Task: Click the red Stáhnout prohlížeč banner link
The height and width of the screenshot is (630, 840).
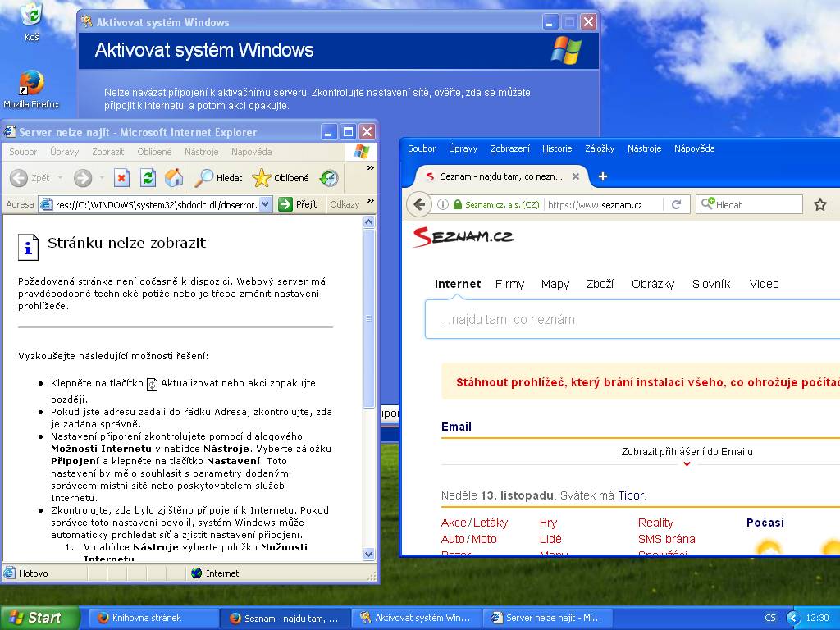Action: (x=648, y=382)
